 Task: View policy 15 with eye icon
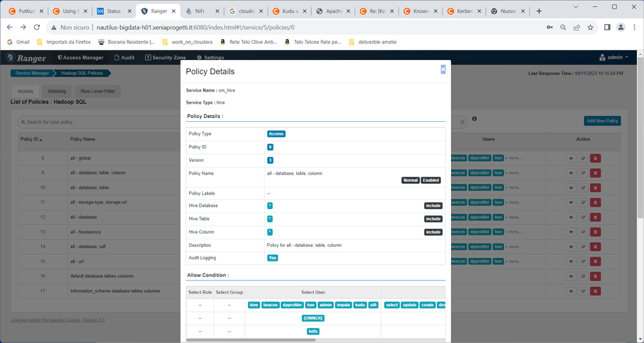point(571,262)
